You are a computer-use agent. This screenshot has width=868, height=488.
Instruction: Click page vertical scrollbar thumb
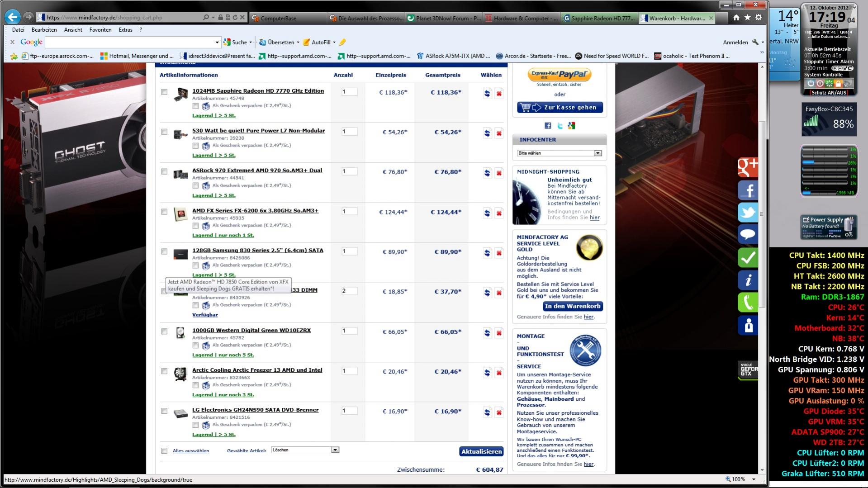pyautogui.click(x=762, y=214)
